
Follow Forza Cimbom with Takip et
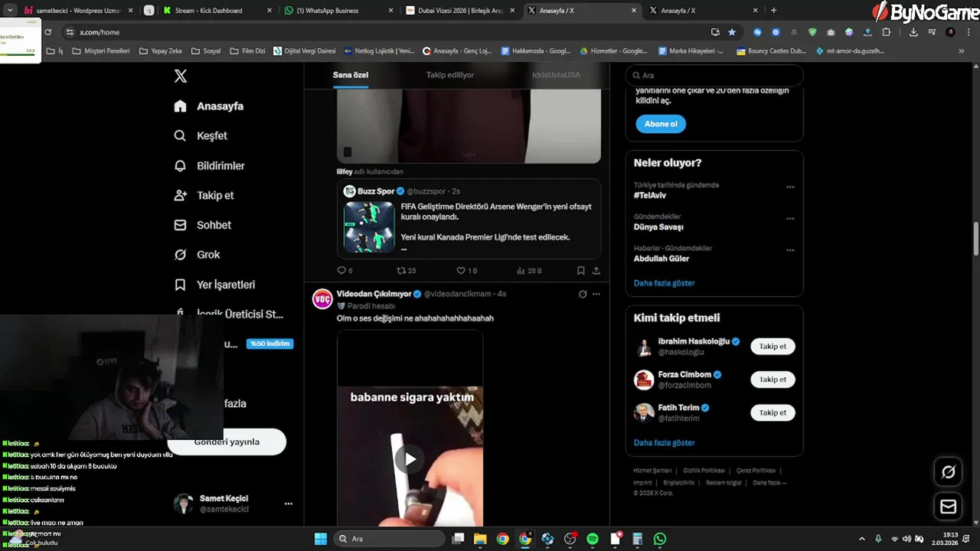[773, 380]
